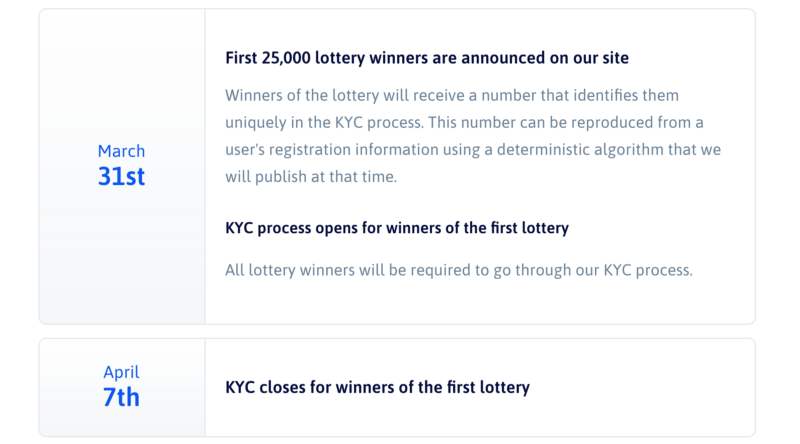The width and height of the screenshot is (800, 444).
Task: Click the paragraph line starting "Winners of the lottery"
Action: click(452, 95)
